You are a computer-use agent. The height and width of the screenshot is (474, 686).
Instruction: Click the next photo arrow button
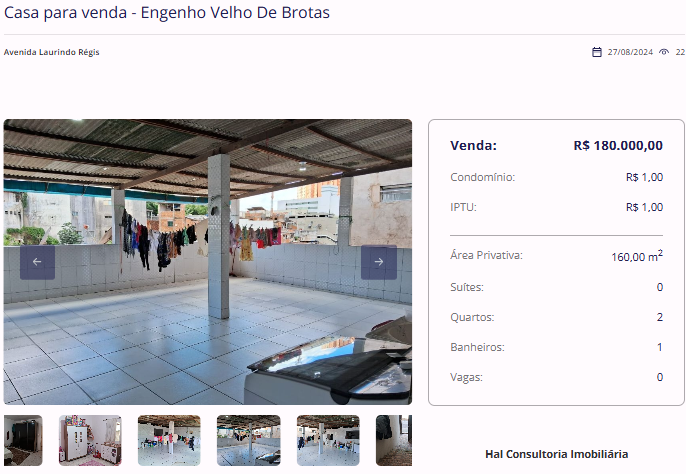[x=379, y=262]
